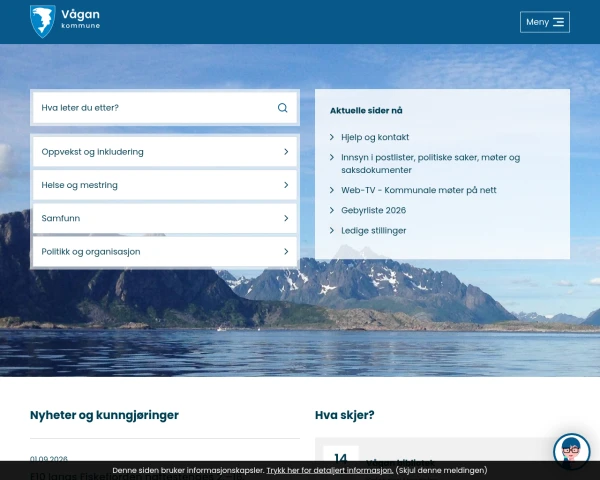Focus the 'Hva leter du etter?' search field
600x480 pixels.
pyautogui.click(x=165, y=108)
